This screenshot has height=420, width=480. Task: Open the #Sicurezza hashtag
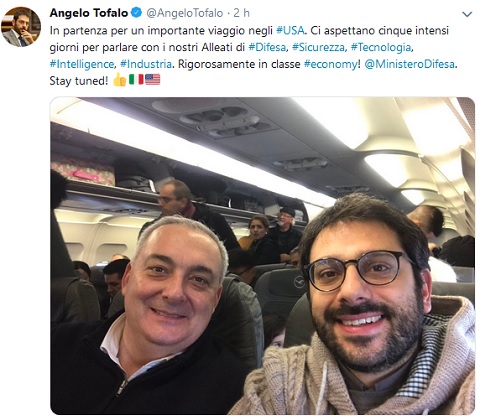tap(318, 47)
